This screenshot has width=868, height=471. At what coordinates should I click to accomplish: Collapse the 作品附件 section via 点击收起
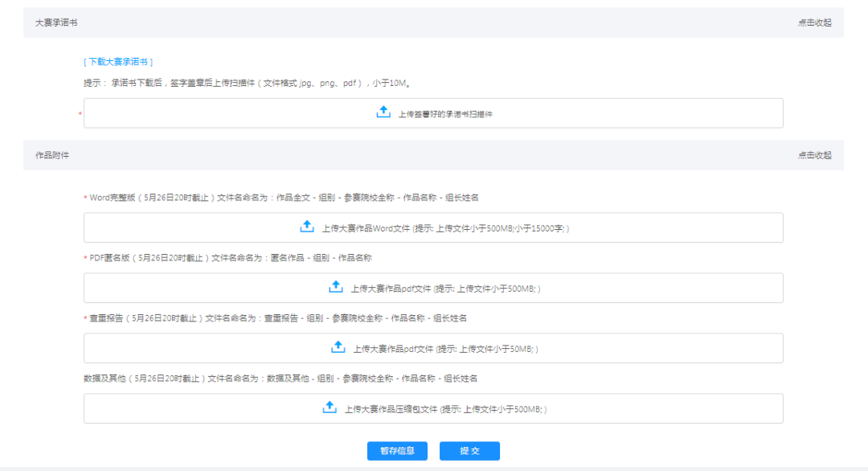pos(814,155)
